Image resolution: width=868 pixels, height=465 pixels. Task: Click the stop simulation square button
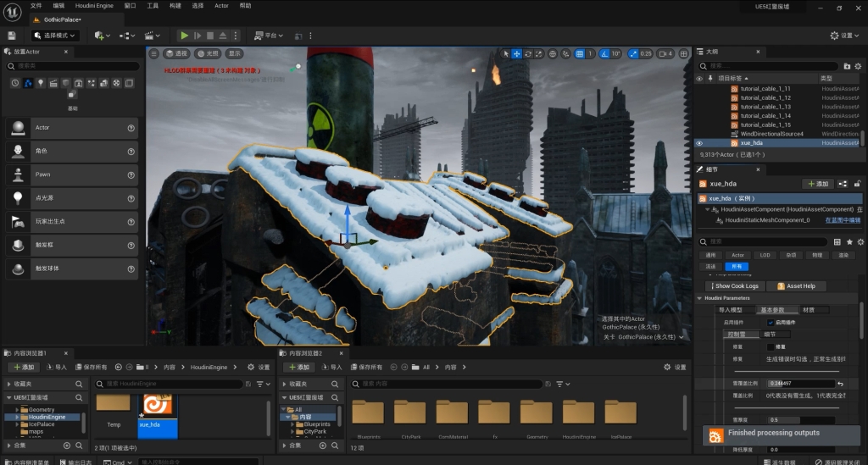(x=210, y=36)
